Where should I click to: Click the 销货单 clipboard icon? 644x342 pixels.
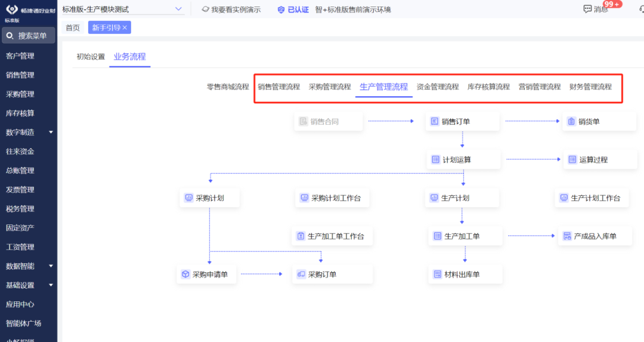tap(572, 122)
